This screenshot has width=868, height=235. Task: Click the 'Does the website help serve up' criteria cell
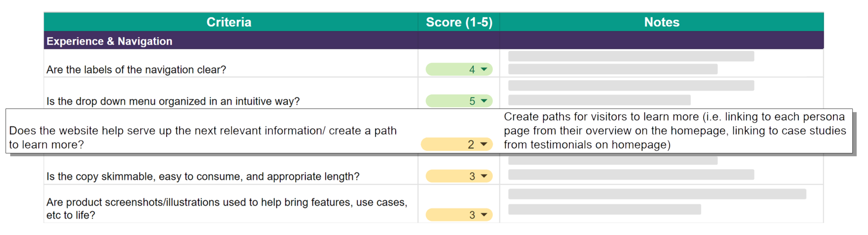pyautogui.click(x=202, y=137)
